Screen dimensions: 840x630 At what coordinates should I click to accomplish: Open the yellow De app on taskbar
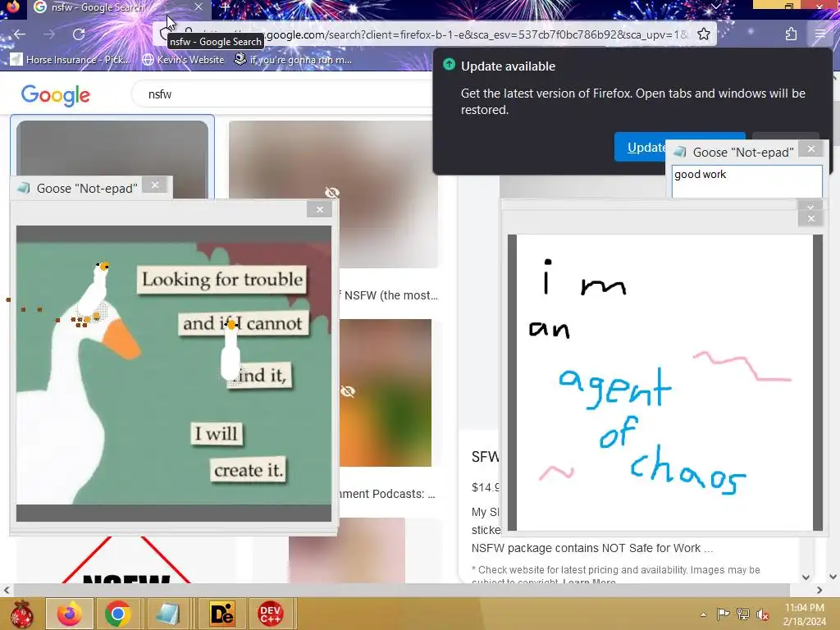click(x=221, y=614)
